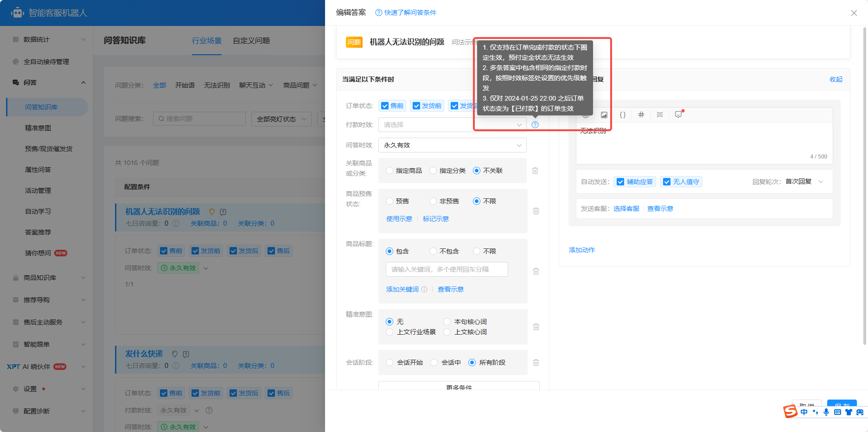Insert a variable with the braces icon
This screenshot has height=432, width=868.
tap(623, 114)
